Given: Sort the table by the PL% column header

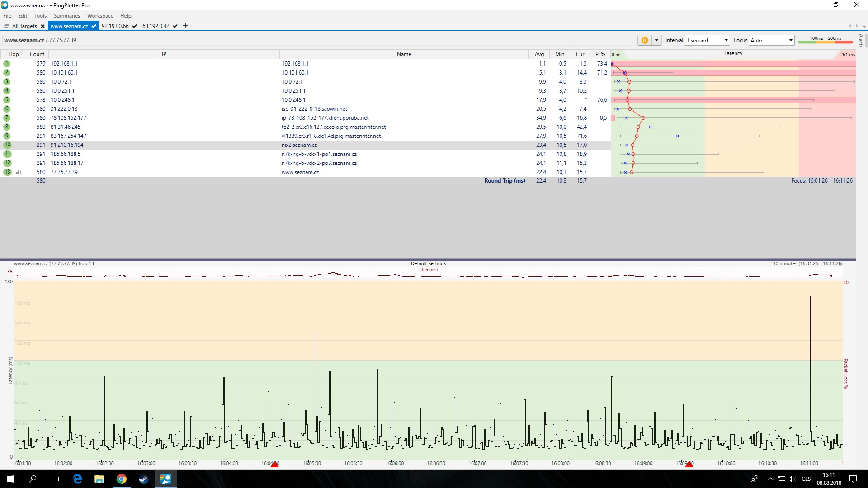Looking at the screenshot, I should pos(600,54).
